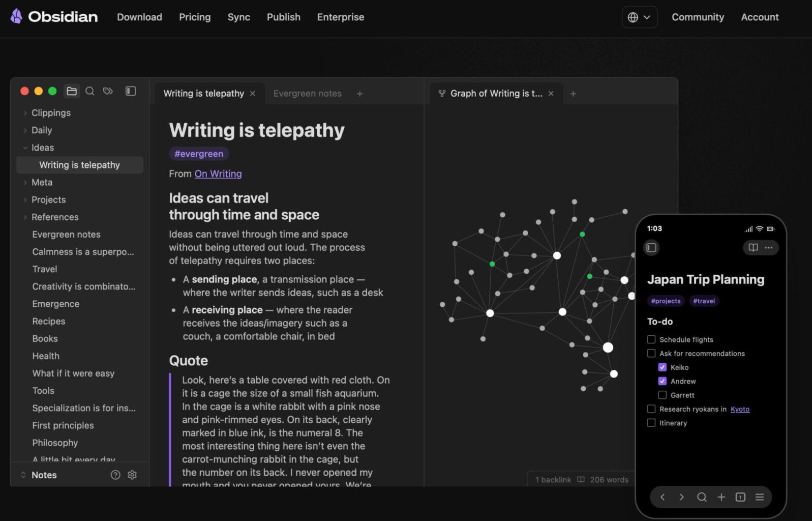Viewport: 812px width, 521px height.
Task: Expand the Clippings folder
Action: 25,113
